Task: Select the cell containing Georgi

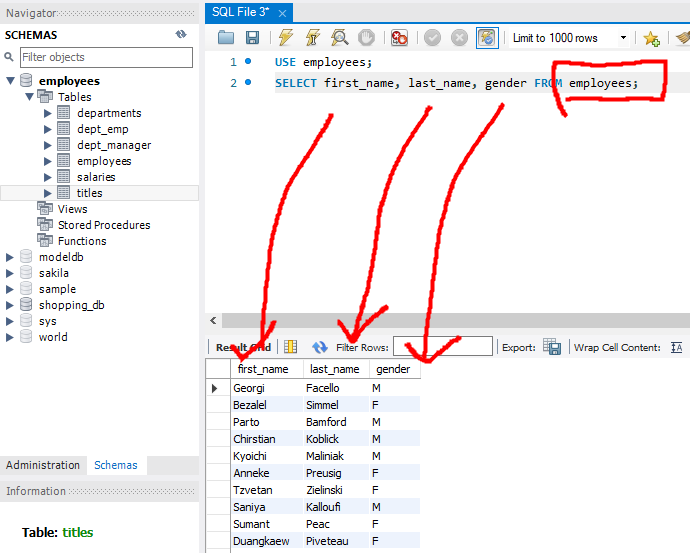Action: click(267, 388)
